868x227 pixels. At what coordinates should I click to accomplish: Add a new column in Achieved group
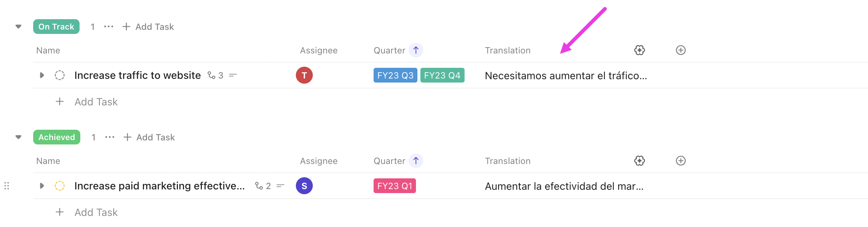click(680, 161)
